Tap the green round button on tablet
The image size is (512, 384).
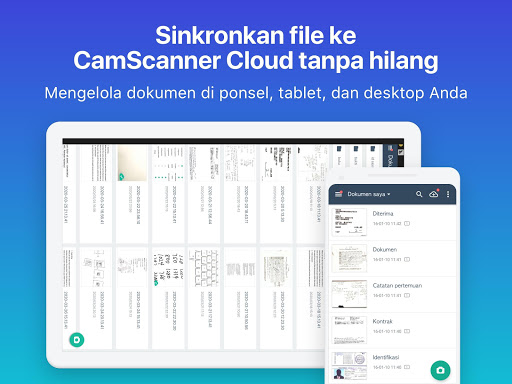77,340
